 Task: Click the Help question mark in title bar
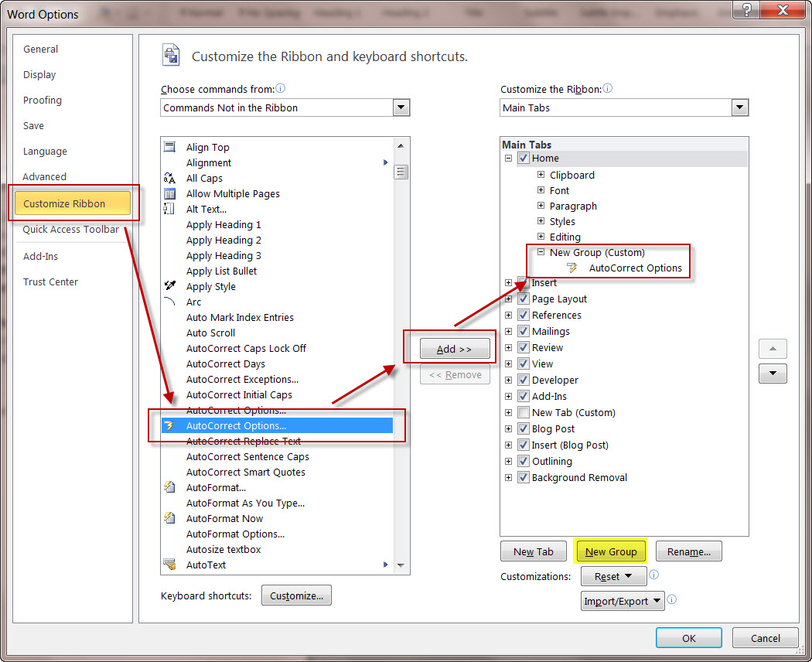[747, 10]
